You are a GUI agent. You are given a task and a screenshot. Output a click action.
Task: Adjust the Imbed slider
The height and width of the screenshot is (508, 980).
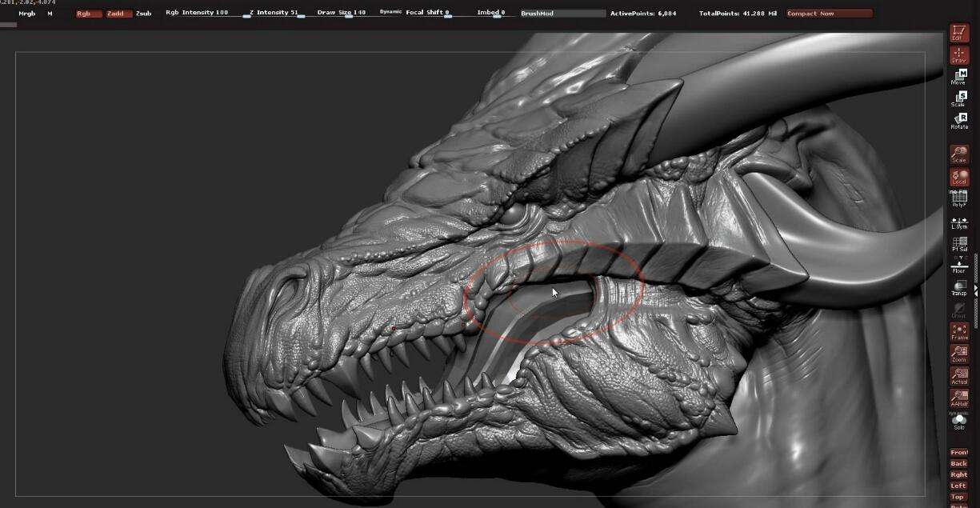491,14
